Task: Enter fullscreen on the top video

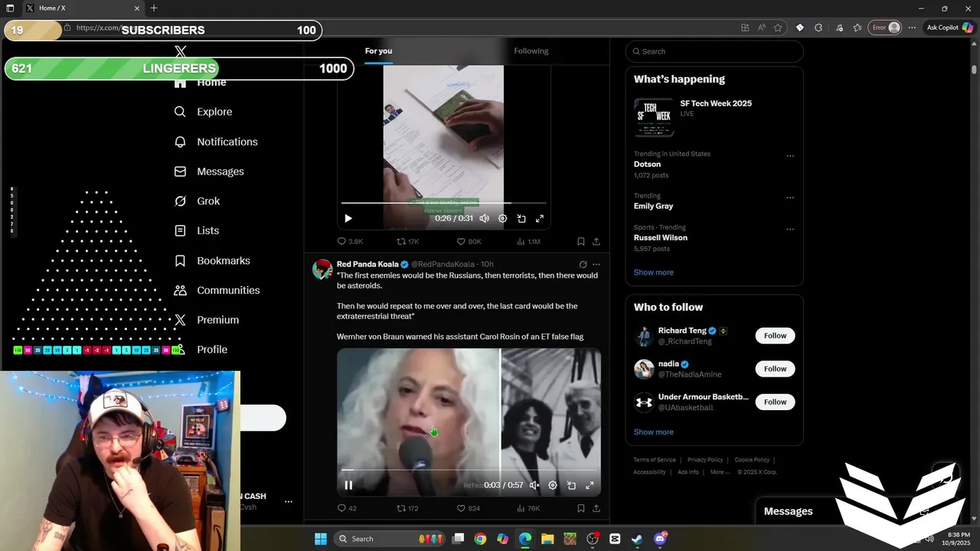Action: pyautogui.click(x=540, y=218)
